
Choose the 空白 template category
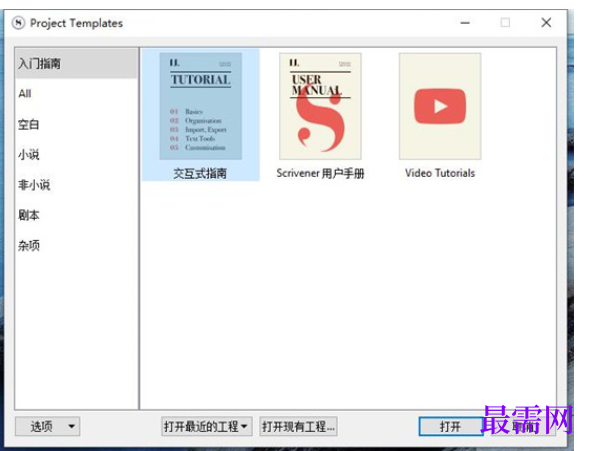76,124
